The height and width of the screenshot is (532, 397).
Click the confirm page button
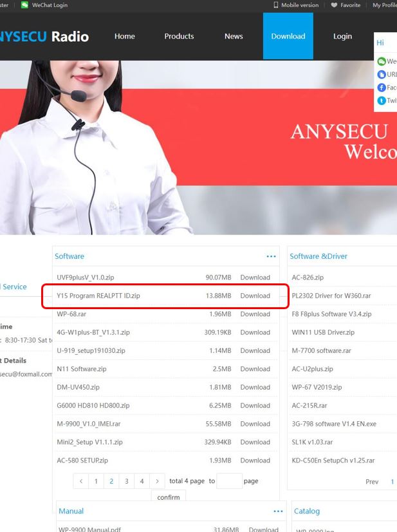tap(169, 497)
